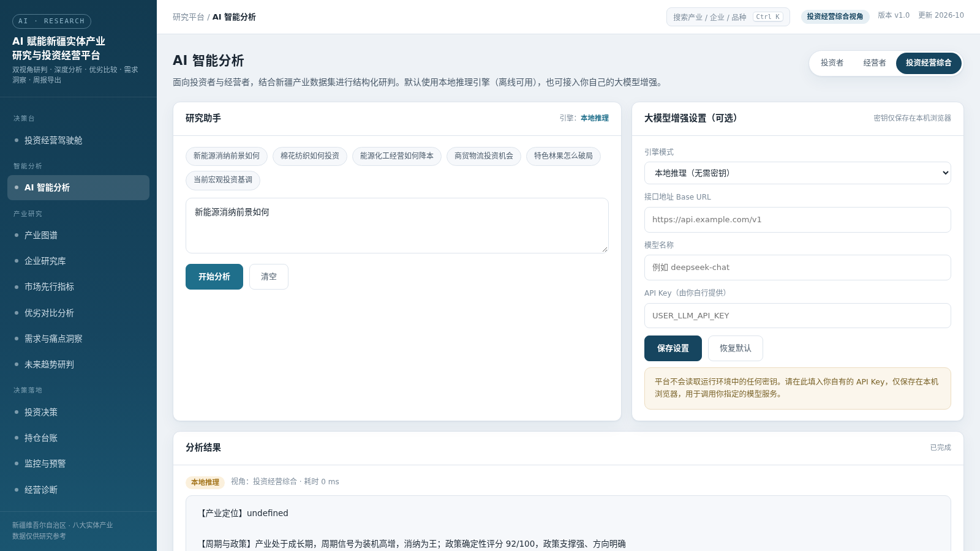
Task: Choose 商贸物流投资机会 chip
Action: click(x=484, y=156)
